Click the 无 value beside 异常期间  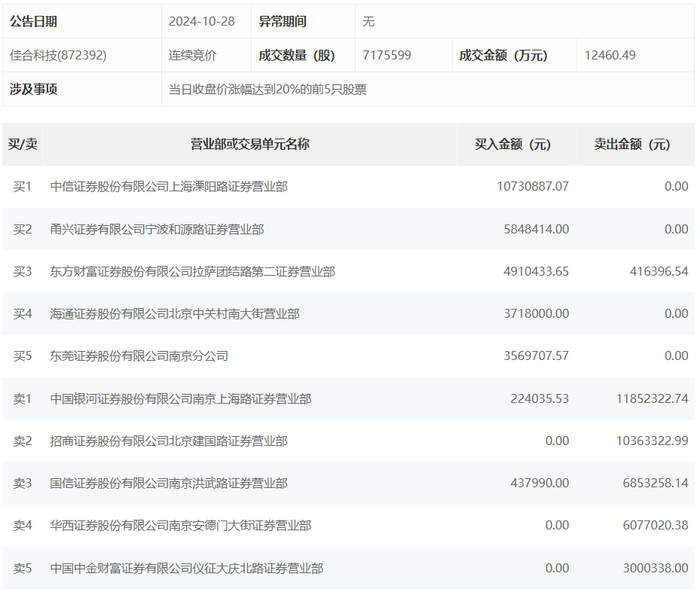(x=369, y=21)
